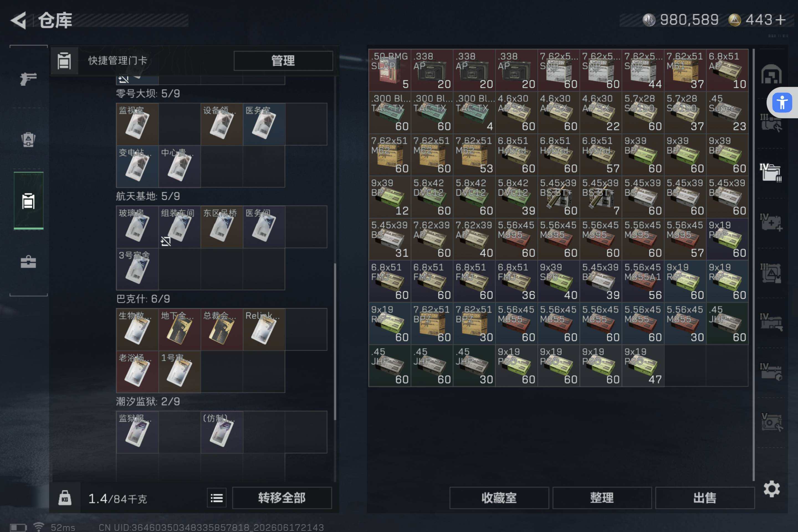Select the 1号审... keycard

point(180,372)
